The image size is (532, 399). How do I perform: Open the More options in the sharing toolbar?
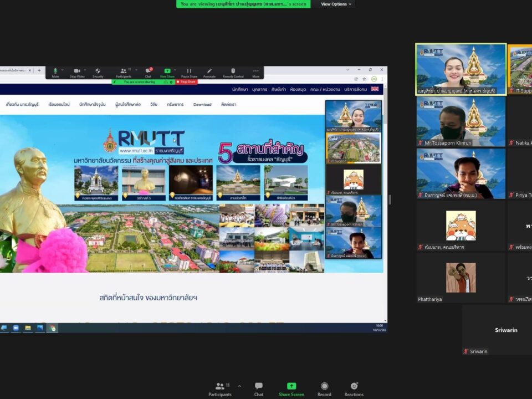[x=256, y=72]
